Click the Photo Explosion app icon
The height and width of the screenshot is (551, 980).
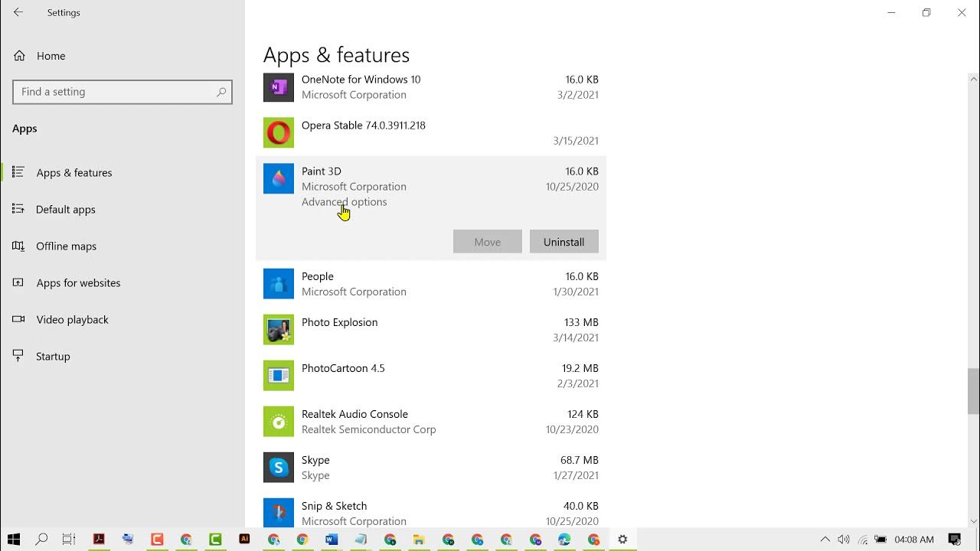pos(279,329)
